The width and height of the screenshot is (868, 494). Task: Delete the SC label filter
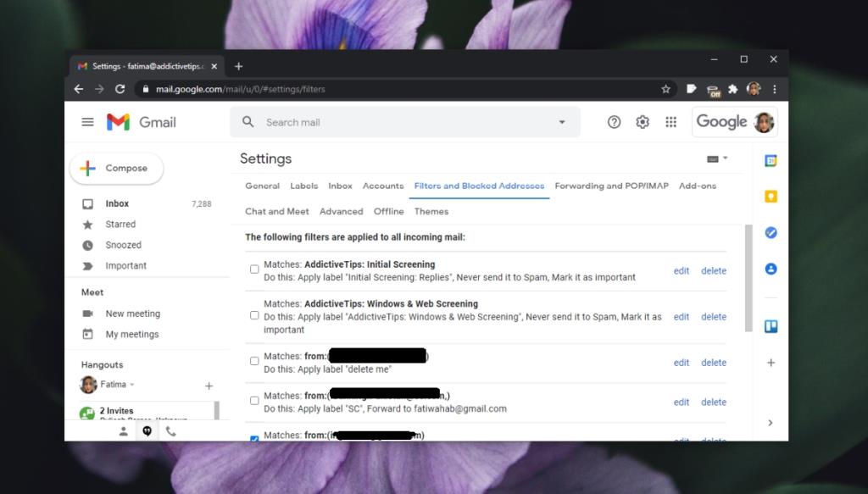(x=713, y=402)
